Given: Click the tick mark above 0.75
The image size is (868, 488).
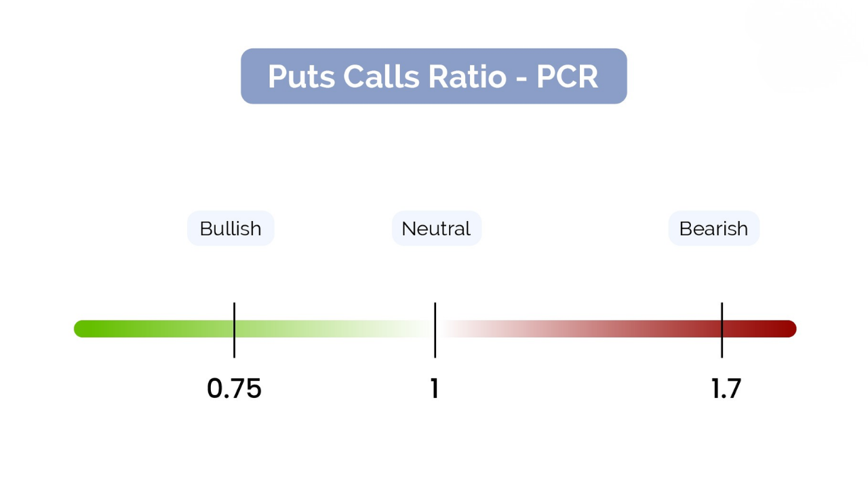Looking at the screenshot, I should coord(234,311).
